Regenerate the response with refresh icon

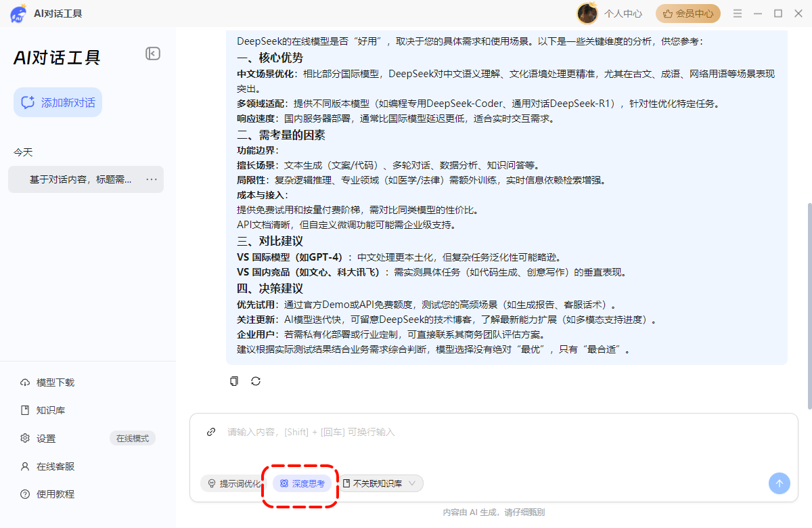point(256,381)
